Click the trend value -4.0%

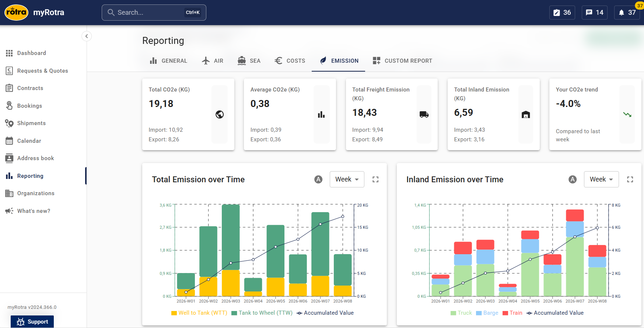click(x=568, y=104)
